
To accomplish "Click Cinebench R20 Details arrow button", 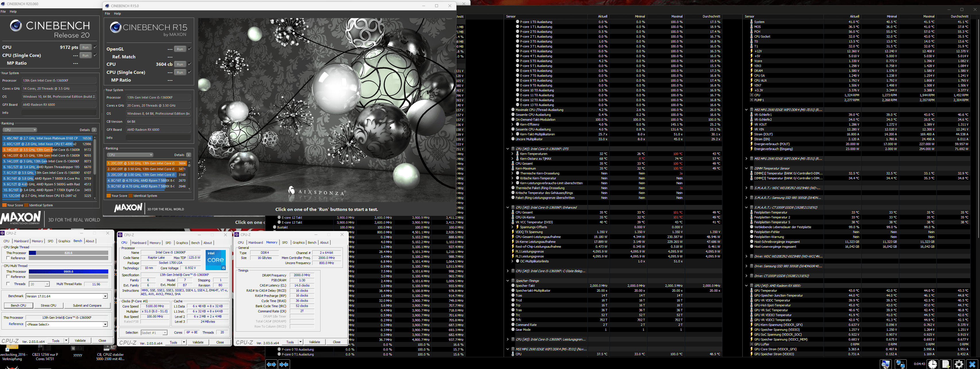I will click(x=94, y=130).
